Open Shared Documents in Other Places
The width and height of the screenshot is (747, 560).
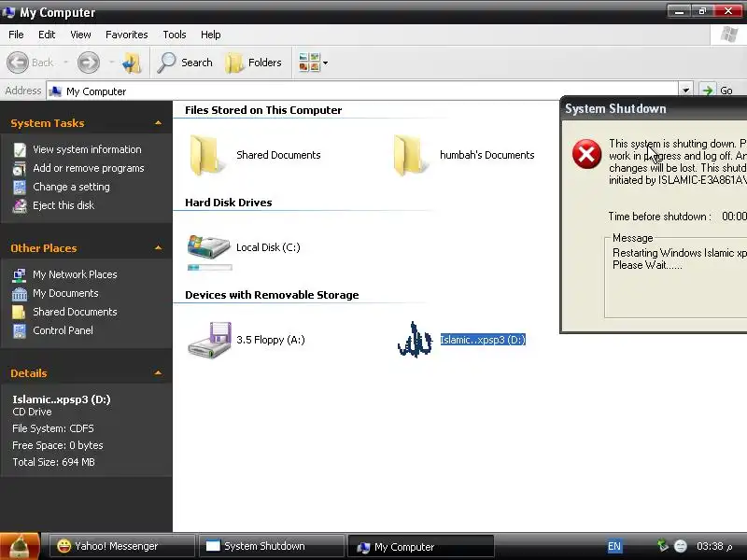click(x=76, y=312)
